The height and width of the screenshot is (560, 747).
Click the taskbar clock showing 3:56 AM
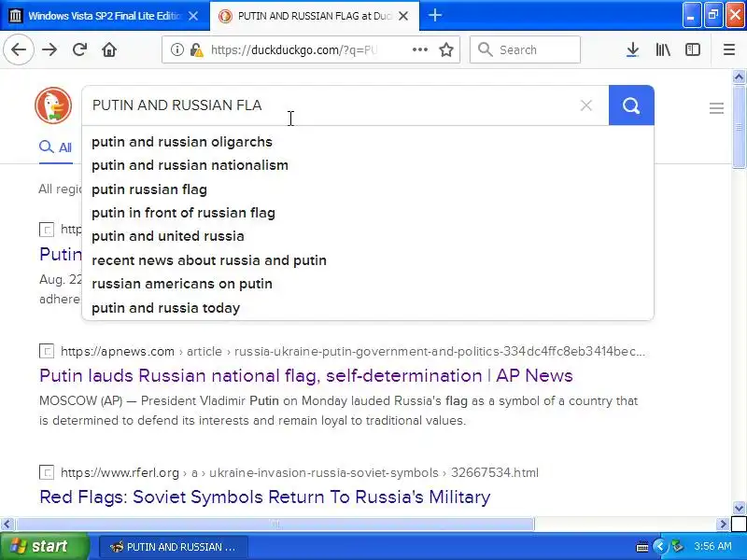point(712,546)
